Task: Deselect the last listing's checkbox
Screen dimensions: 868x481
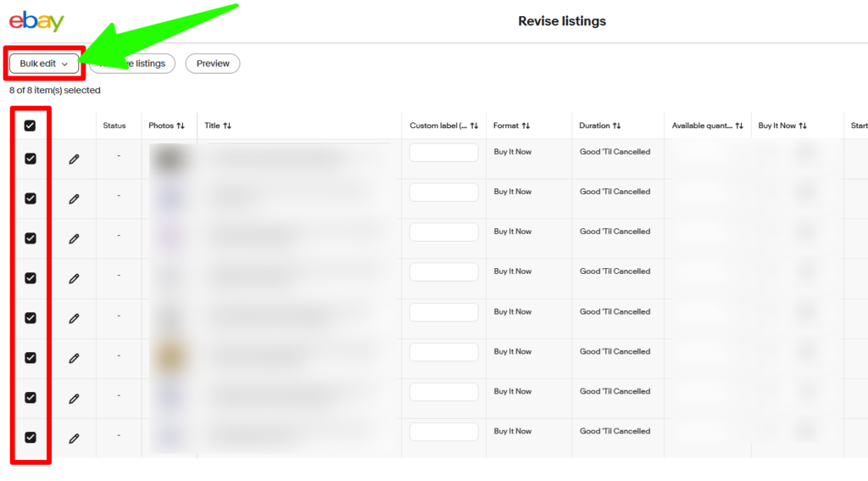Action: click(31, 438)
